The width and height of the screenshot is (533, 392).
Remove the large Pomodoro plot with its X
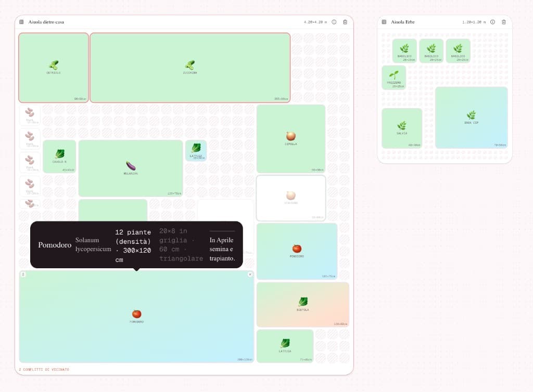tap(250, 274)
